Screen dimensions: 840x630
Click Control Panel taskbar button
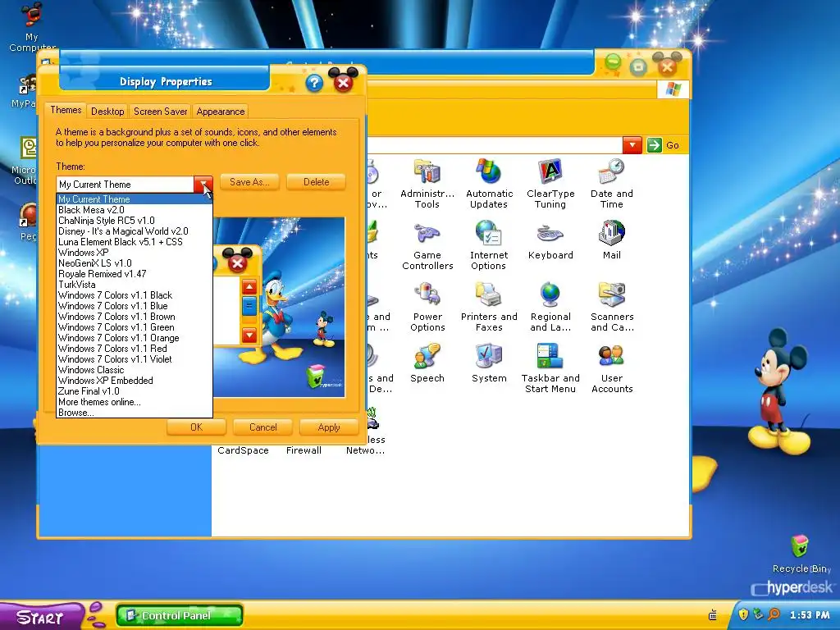[180, 615]
